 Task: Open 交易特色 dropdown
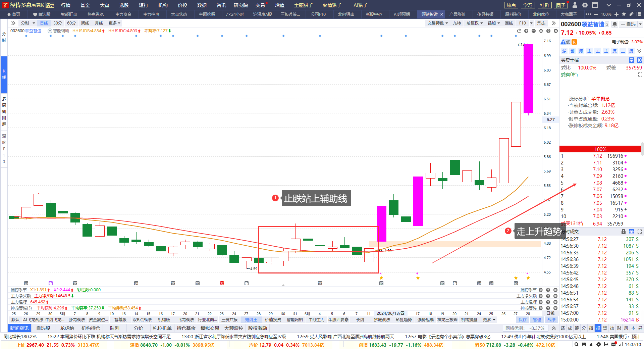(438, 23)
